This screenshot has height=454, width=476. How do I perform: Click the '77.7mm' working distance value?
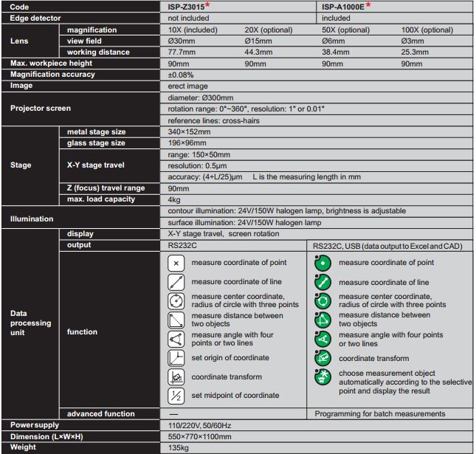[182, 52]
